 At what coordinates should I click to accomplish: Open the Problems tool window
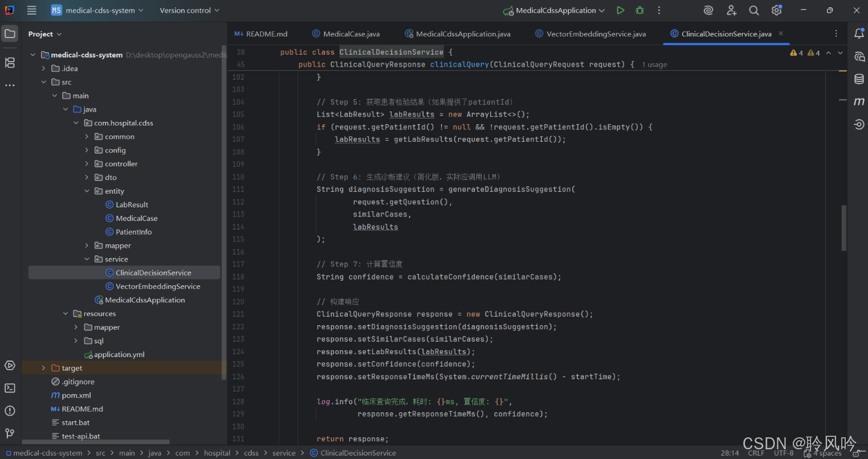pyautogui.click(x=10, y=411)
